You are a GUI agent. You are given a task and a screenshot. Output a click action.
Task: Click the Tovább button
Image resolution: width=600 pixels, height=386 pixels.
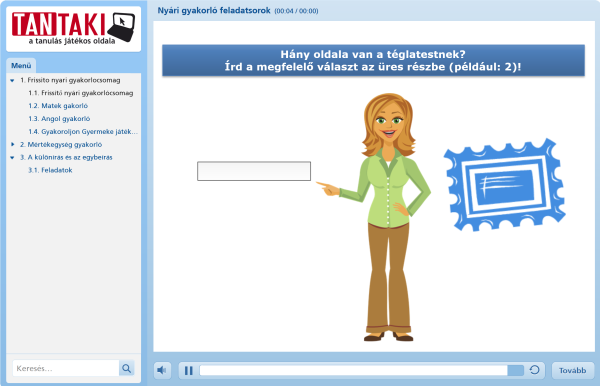point(572,370)
